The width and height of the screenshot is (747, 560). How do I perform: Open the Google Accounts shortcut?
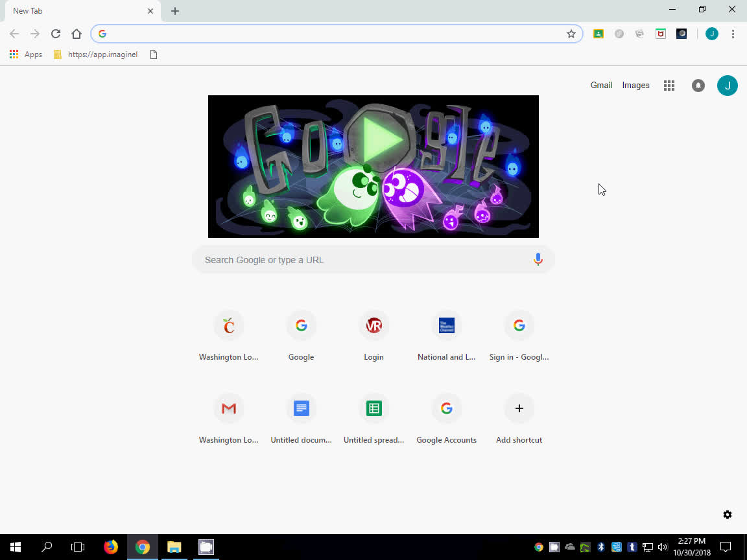tap(446, 418)
